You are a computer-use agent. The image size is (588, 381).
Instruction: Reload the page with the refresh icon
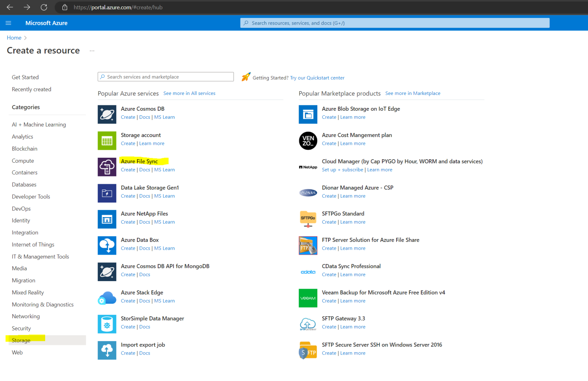(x=44, y=7)
